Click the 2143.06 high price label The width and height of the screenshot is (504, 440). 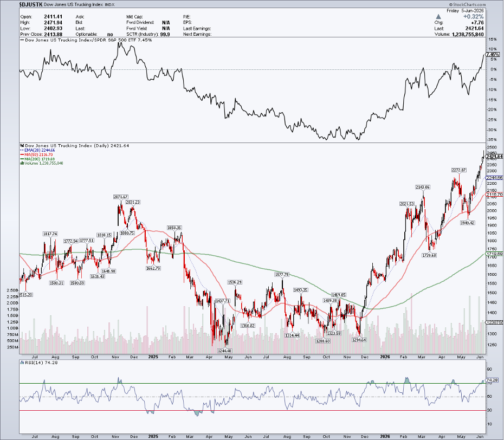tap(423, 187)
